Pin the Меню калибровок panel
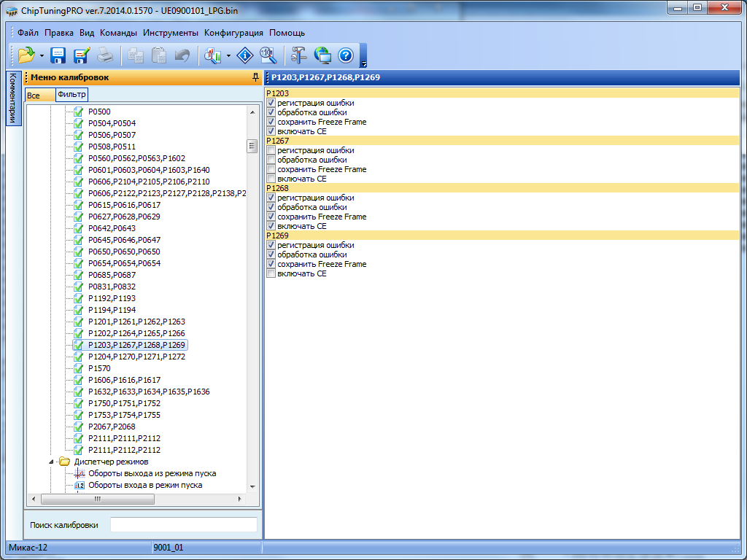The height and width of the screenshot is (560, 747). [255, 77]
